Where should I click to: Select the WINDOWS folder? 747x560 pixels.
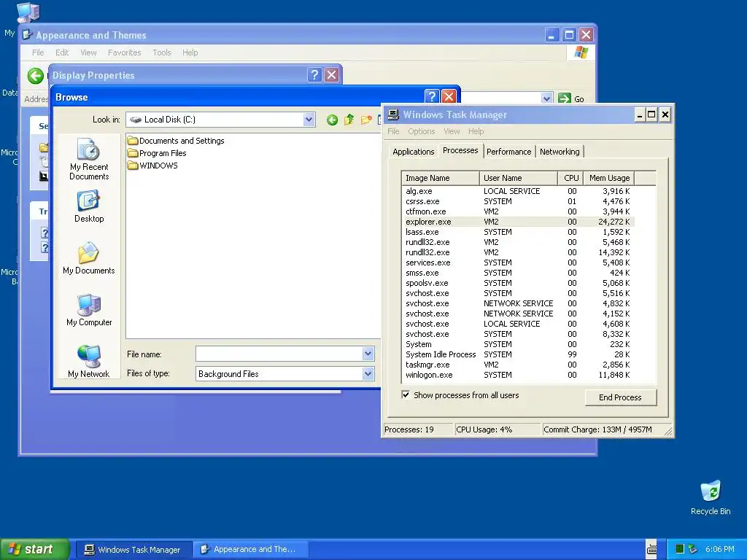152,166
